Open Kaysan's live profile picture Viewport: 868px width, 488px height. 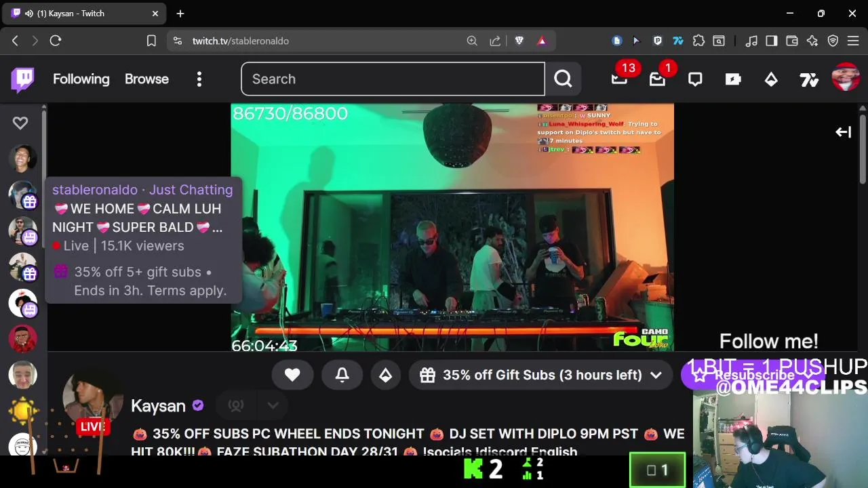93,400
